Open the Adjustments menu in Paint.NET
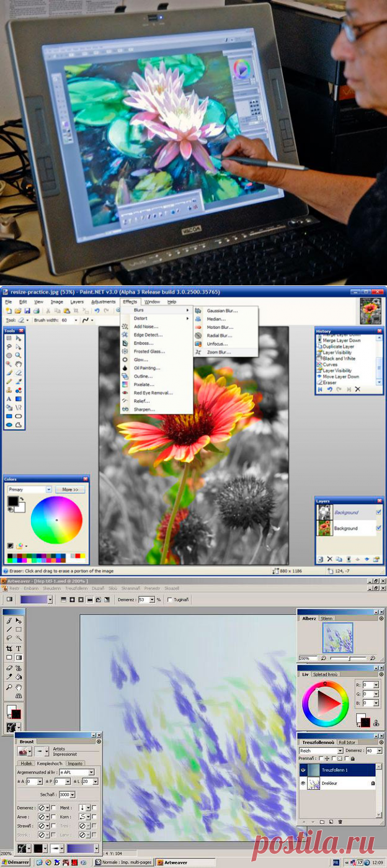The height and width of the screenshot is (868, 387). coord(103,302)
